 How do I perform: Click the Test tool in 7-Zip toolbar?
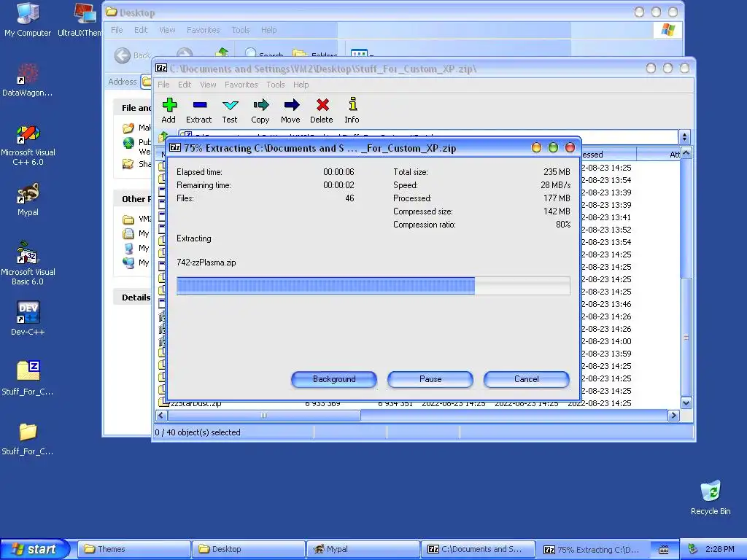(230, 111)
